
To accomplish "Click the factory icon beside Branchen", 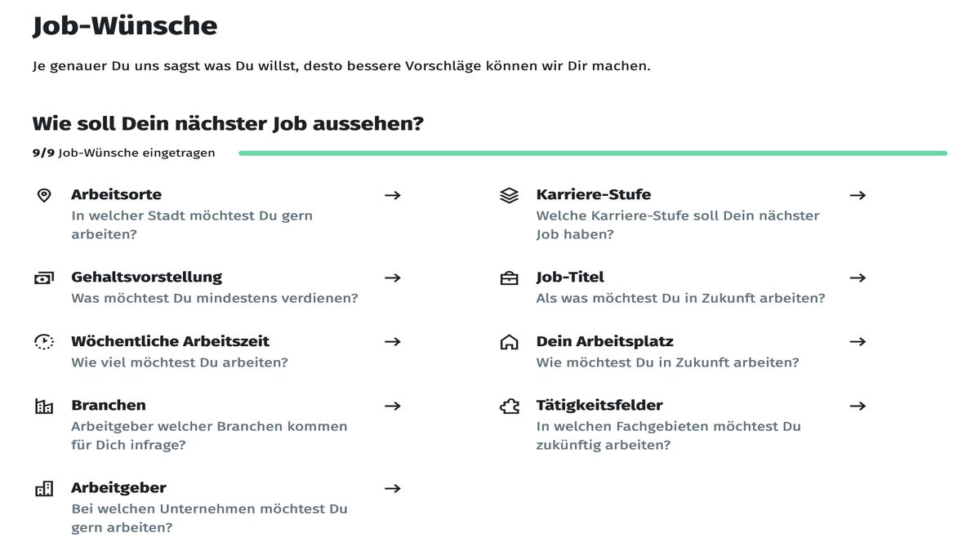I will tap(44, 406).
